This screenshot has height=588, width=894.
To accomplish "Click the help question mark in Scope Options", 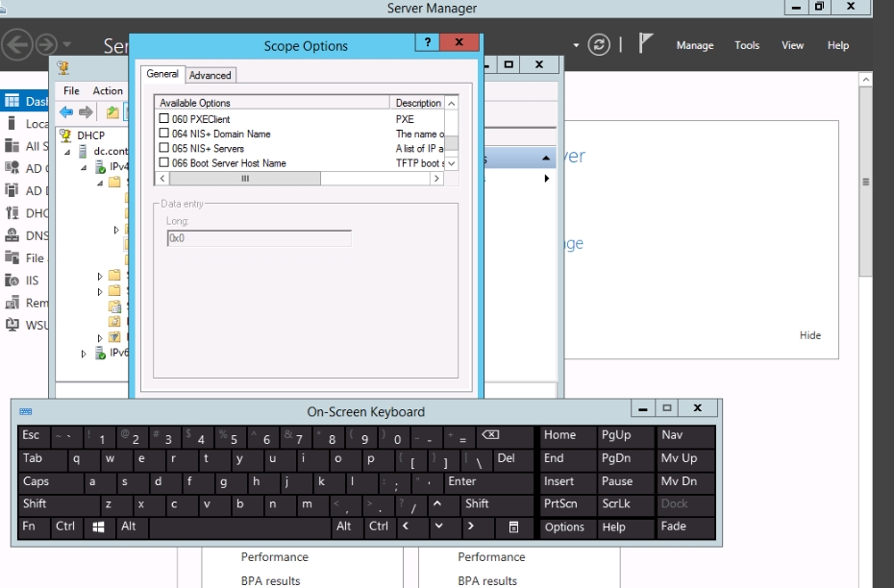I will (x=427, y=42).
